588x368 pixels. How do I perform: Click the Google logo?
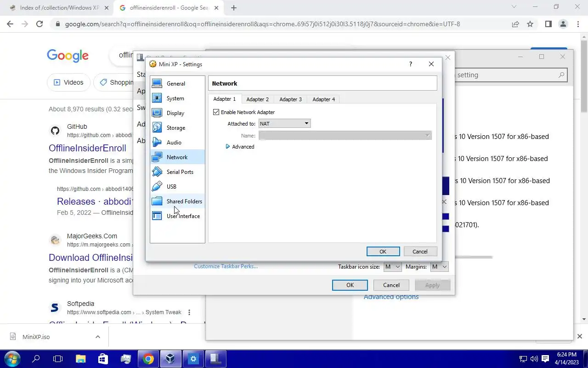[x=68, y=56]
